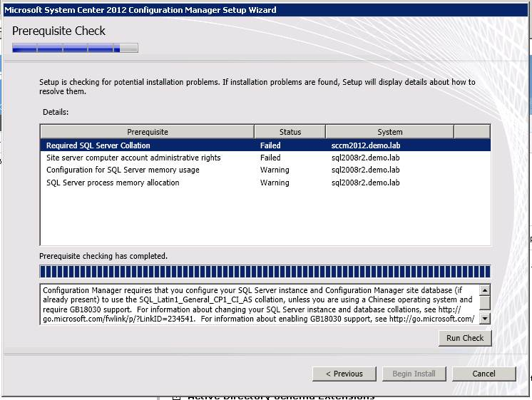The height and width of the screenshot is (400, 532).
Task: Click Warning status for memory allocation row
Action: (275, 183)
